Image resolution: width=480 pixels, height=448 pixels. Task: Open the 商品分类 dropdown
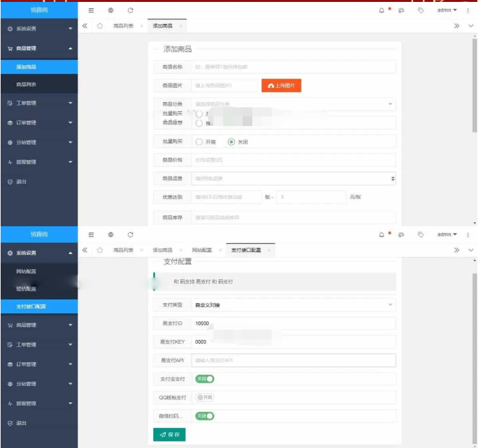tap(294, 104)
